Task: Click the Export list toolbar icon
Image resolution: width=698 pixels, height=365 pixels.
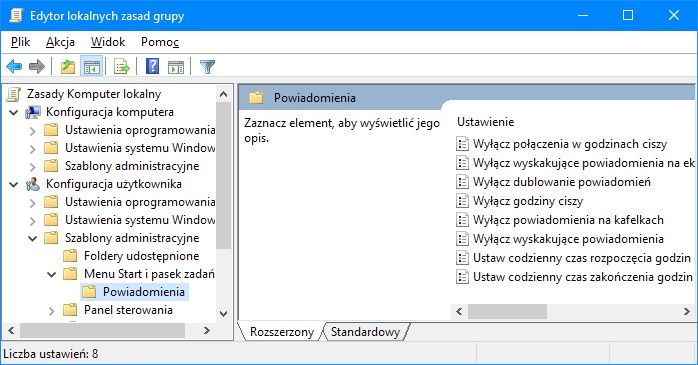Action: [122, 67]
